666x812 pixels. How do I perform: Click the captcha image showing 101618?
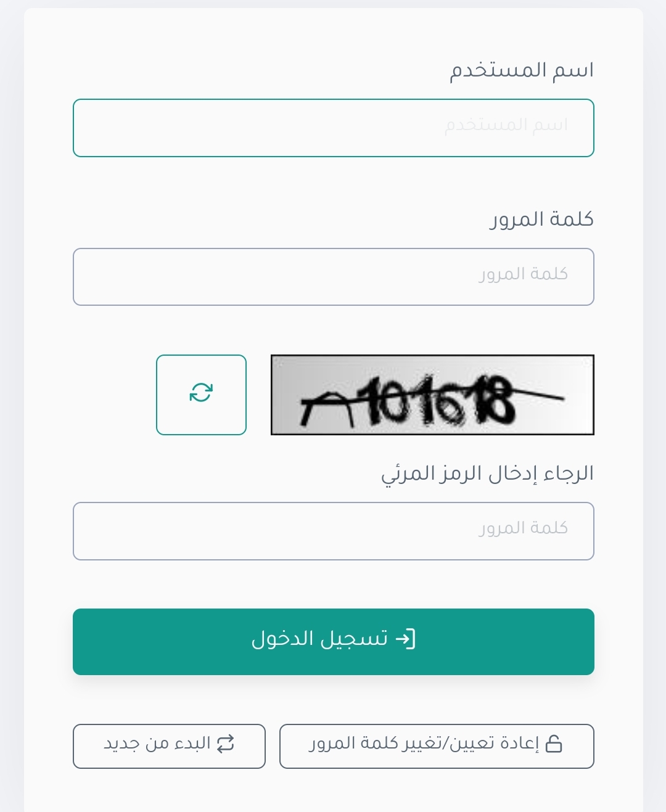tap(432, 395)
